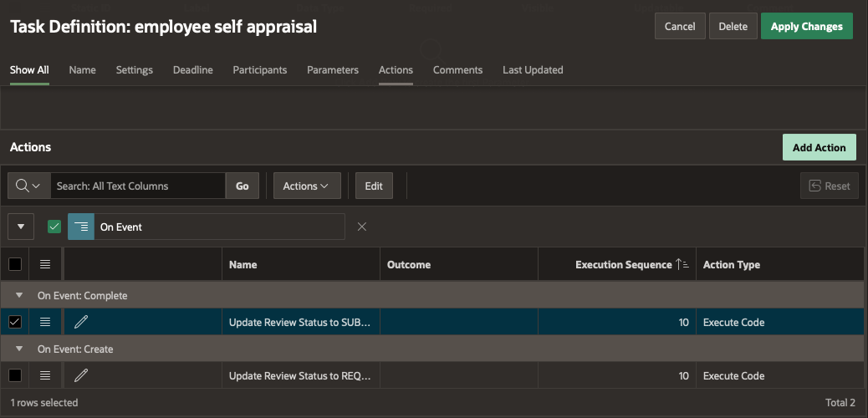Click the header row actions menu icon
868x418 pixels.
coord(45,264)
